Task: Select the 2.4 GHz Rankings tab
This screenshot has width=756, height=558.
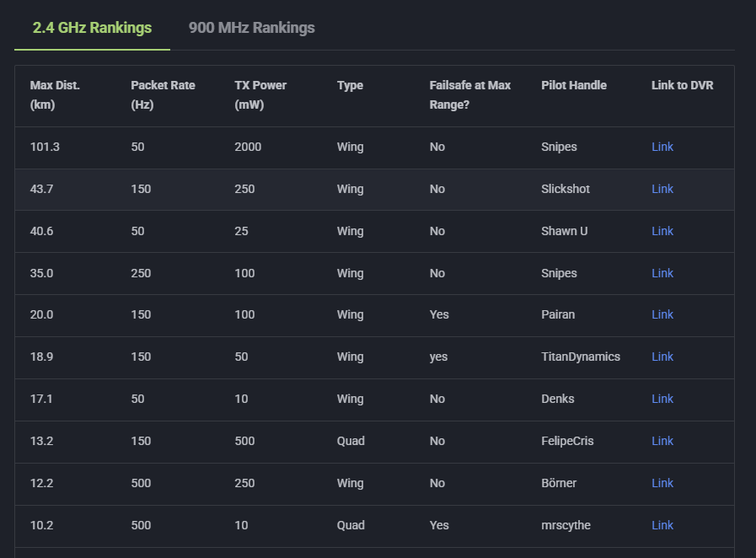Action: (92, 28)
